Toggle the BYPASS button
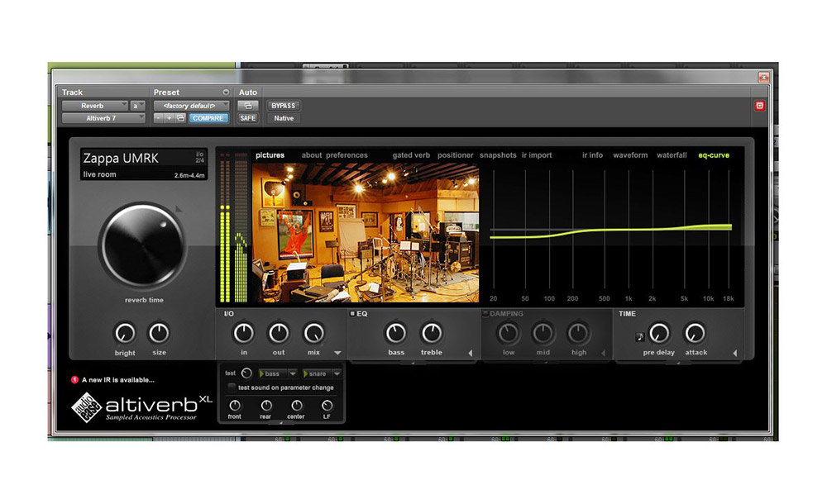Image resolution: width=827 pixels, height=504 pixels. pos(284,106)
